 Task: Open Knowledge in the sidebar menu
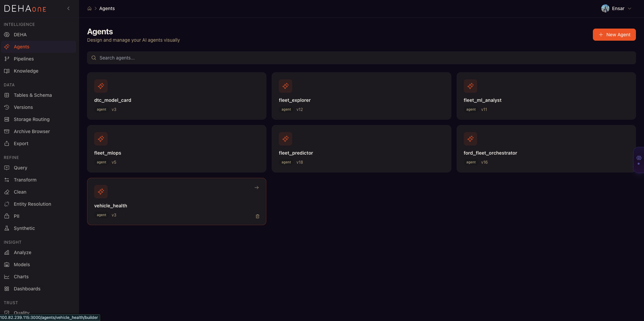pos(26,71)
